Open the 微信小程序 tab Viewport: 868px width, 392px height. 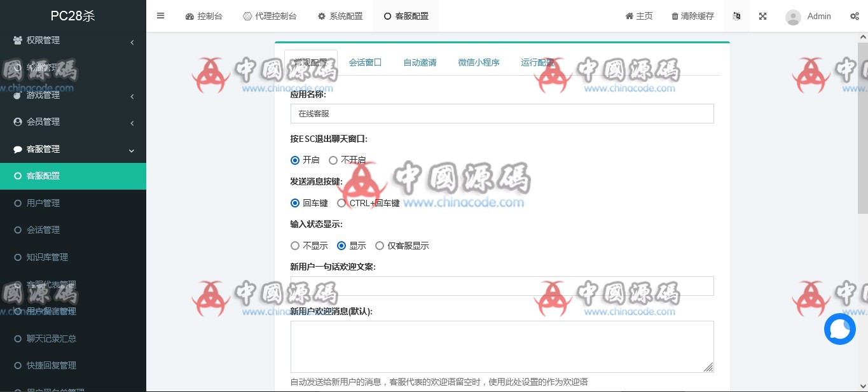point(479,62)
